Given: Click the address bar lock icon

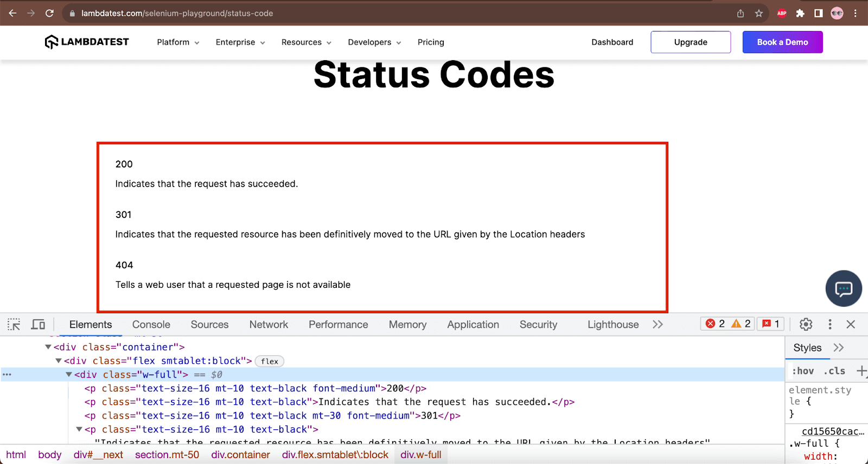Looking at the screenshot, I should (72, 14).
